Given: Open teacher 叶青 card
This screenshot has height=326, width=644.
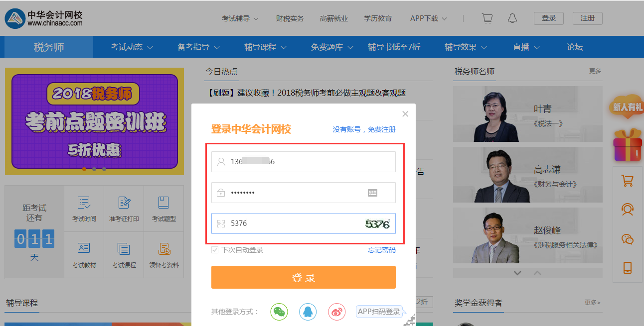Looking at the screenshot, I should (528, 114).
